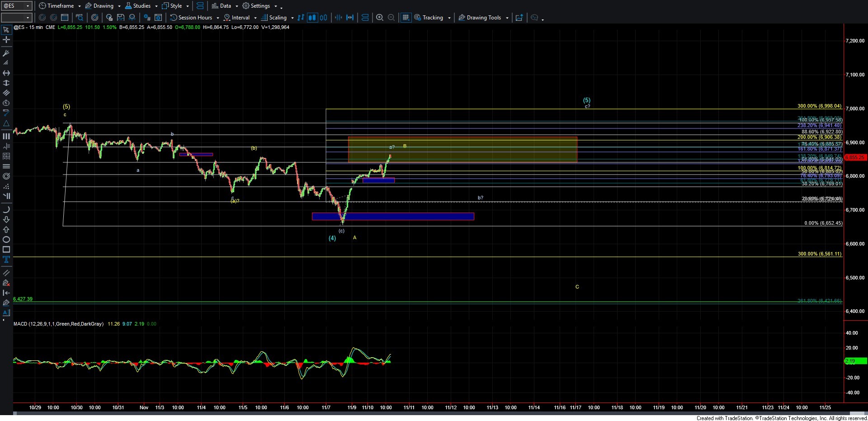868x421 pixels.
Task: Select the pointer cursor tool
Action: [x=6, y=30]
